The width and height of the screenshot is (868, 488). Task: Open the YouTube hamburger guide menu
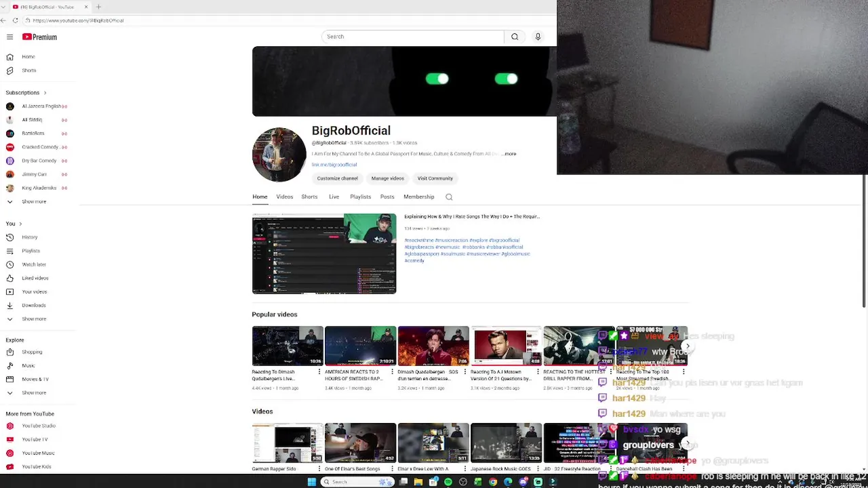click(9, 37)
